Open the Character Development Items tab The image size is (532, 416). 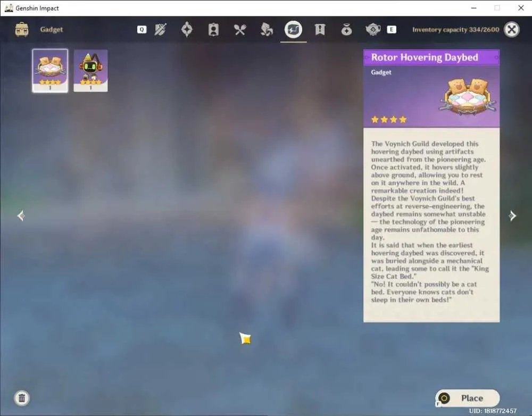[213, 29]
